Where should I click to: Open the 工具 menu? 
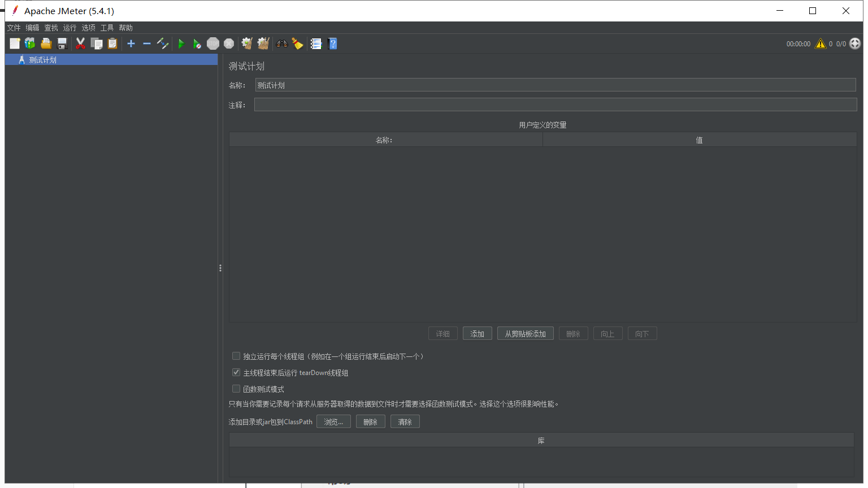(107, 28)
